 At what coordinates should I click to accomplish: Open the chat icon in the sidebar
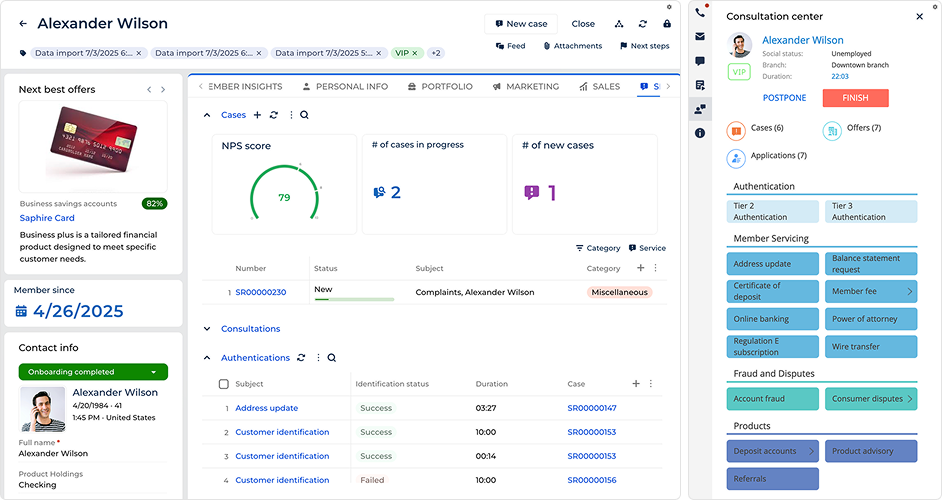tap(700, 61)
